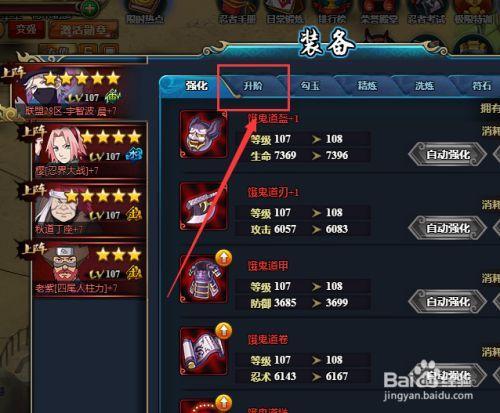This screenshot has width=500, height=413.
Task: Click the upgrade arrow badge on armor icon
Action: pyautogui.click(x=224, y=258)
